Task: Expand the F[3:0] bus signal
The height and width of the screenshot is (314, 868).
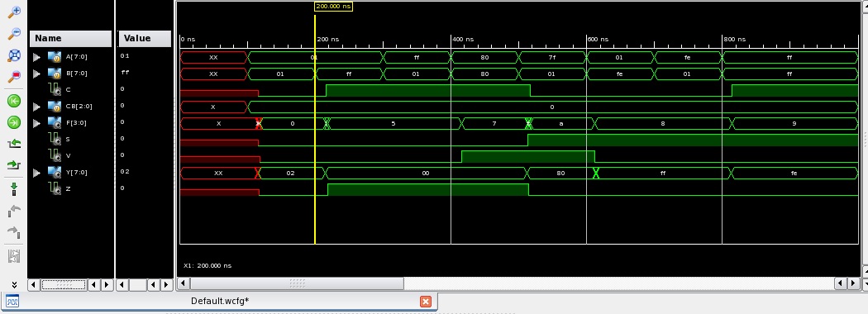Action: tap(36, 123)
